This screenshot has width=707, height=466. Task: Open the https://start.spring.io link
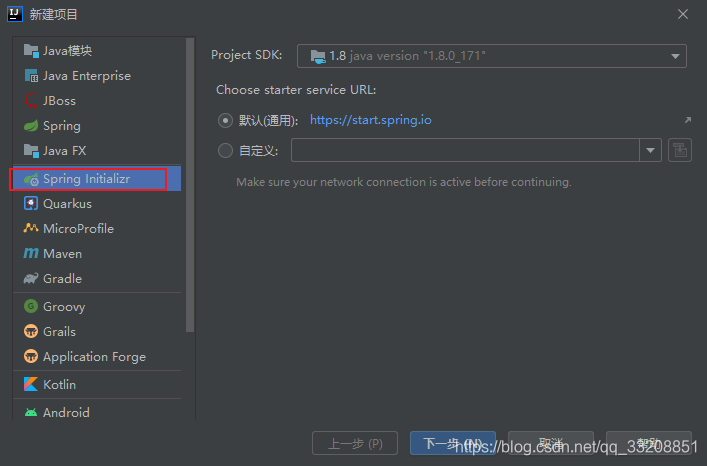371,120
